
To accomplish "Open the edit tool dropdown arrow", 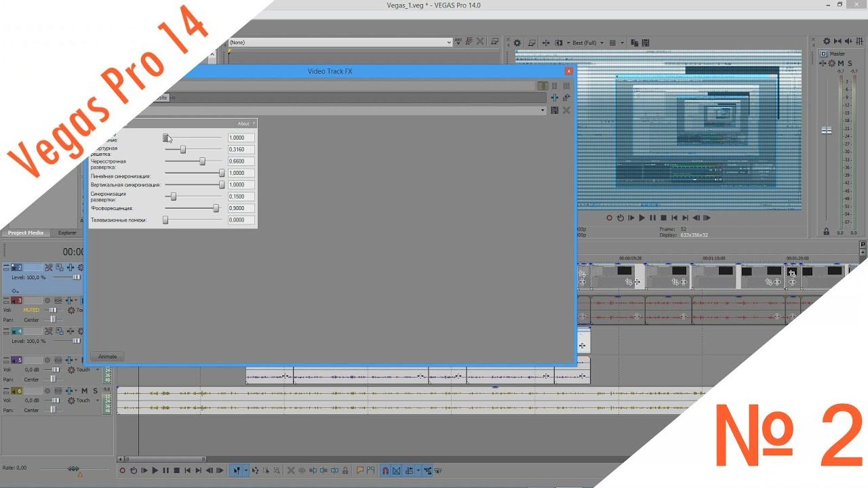I will pos(245,470).
